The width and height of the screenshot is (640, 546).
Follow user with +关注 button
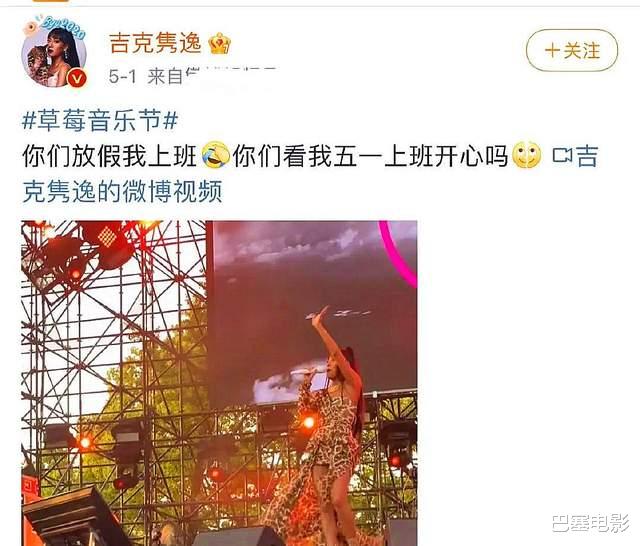coord(572,51)
